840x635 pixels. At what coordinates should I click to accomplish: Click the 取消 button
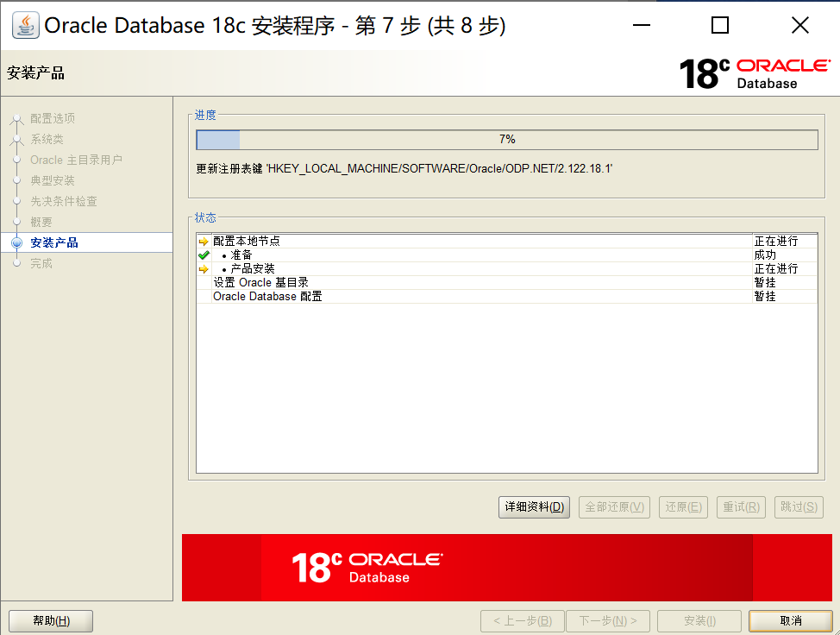coord(791,620)
